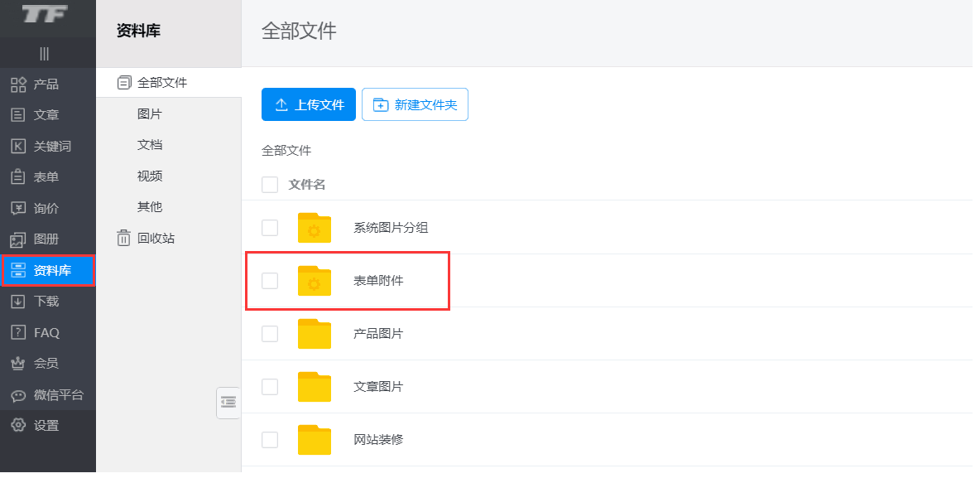The image size is (980, 483).
Task: Click the 询价 inquiry icon
Action: [18, 208]
